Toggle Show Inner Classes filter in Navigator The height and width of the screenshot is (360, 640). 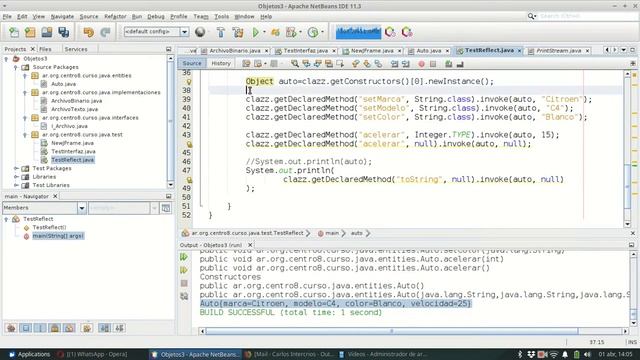tap(69, 328)
